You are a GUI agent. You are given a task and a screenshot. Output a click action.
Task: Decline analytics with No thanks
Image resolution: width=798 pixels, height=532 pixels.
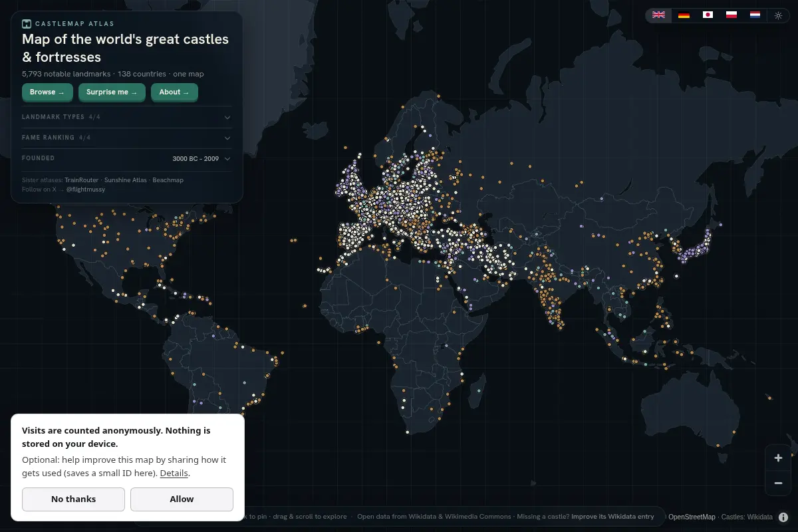coord(73,499)
